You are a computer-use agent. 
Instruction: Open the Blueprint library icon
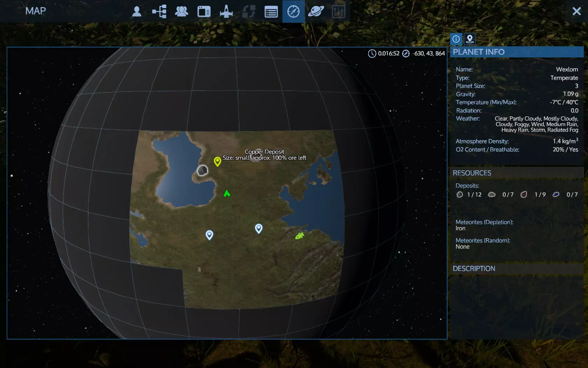pos(204,12)
